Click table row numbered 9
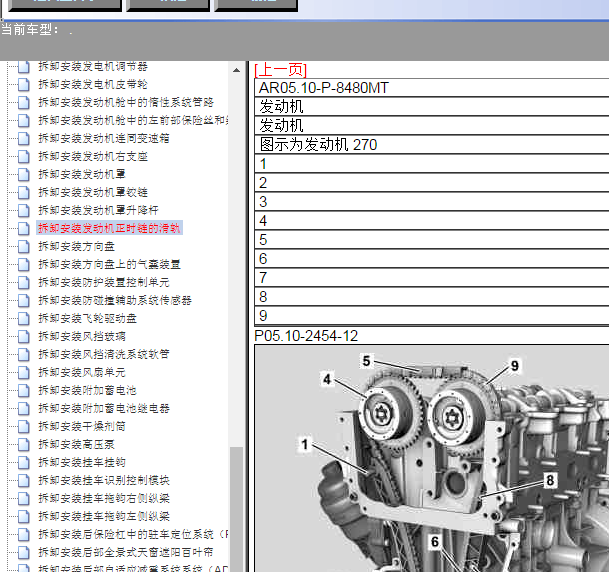This screenshot has width=609, height=572. 432,316
